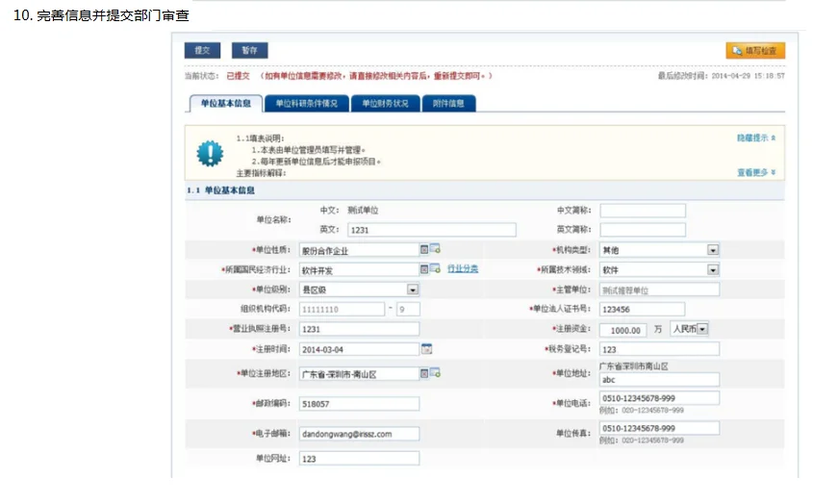Click the 测试单位 Chinese name text
The height and width of the screenshot is (504, 838).
363,210
